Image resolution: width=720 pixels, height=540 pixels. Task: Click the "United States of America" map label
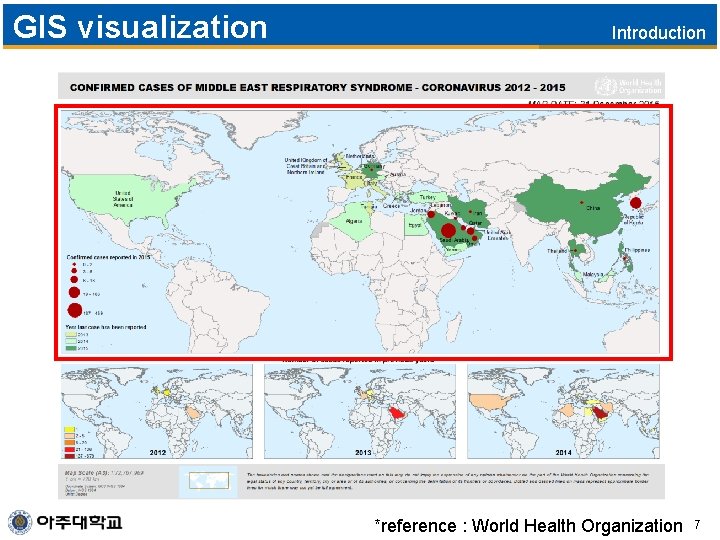123,199
